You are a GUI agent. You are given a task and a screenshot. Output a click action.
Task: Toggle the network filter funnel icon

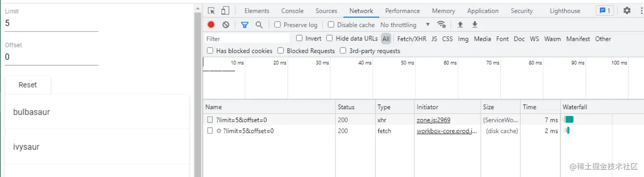coord(244,25)
